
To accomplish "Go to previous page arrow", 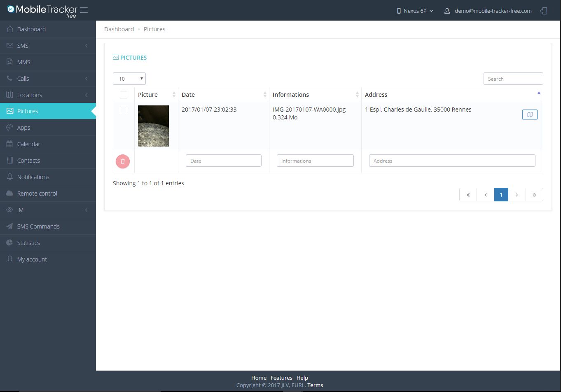I will point(486,195).
